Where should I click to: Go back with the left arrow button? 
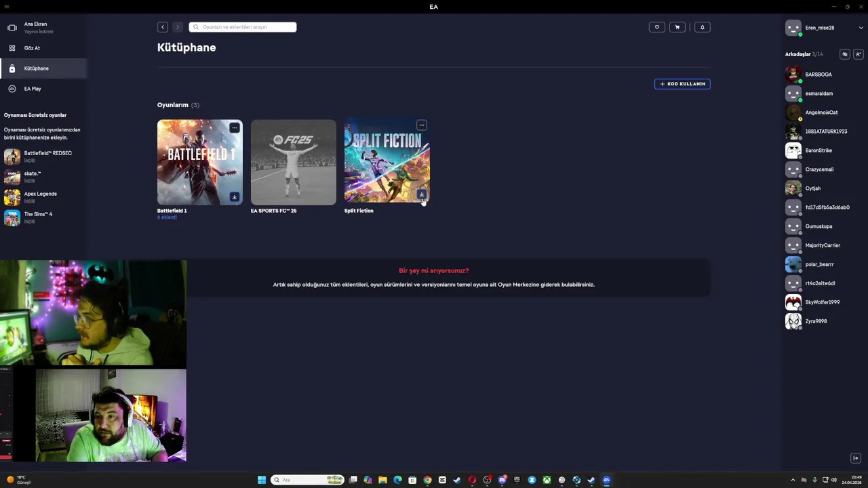pyautogui.click(x=163, y=27)
